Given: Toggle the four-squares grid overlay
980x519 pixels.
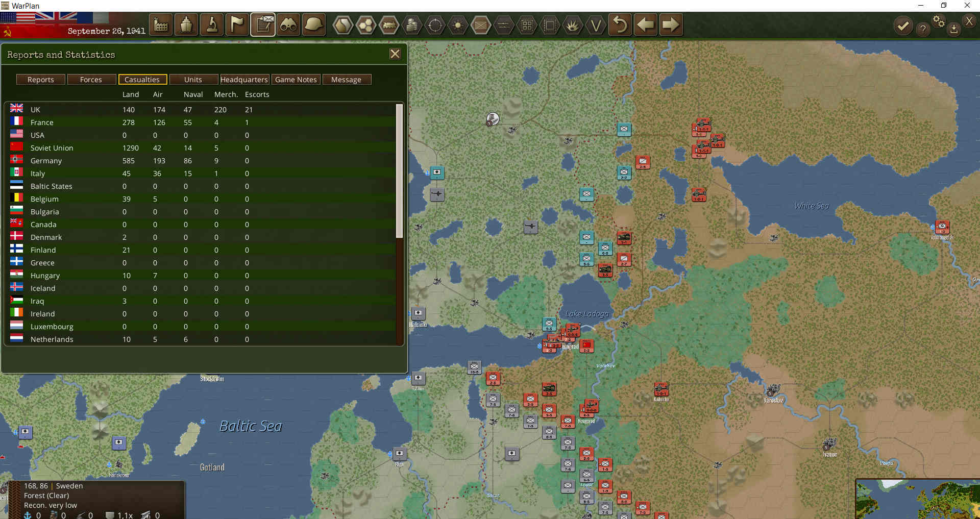Looking at the screenshot, I should tap(527, 25).
